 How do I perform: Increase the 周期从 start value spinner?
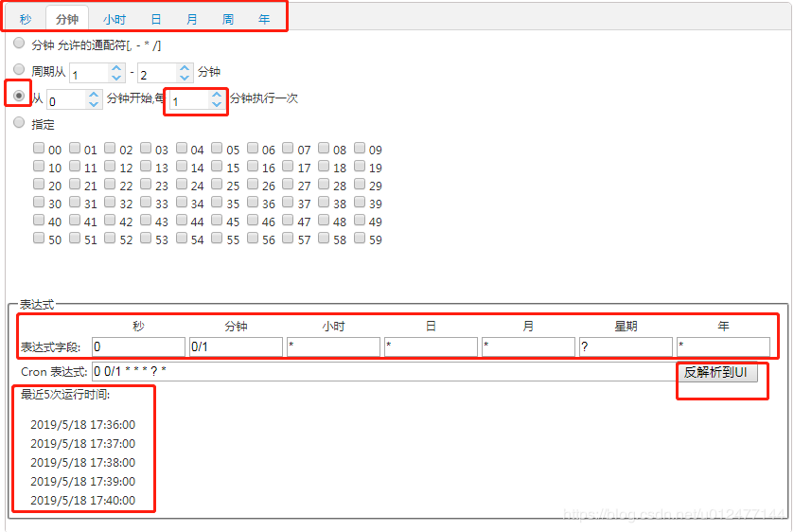point(116,68)
